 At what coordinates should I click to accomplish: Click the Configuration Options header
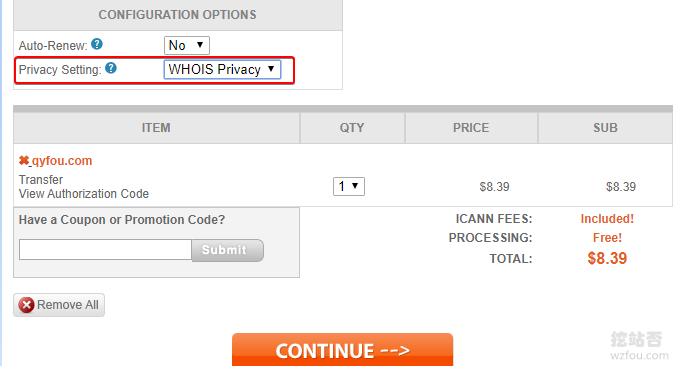178,15
